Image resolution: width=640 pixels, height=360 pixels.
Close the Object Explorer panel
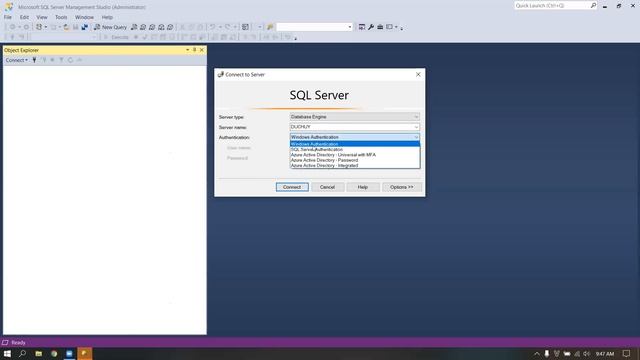(x=202, y=50)
